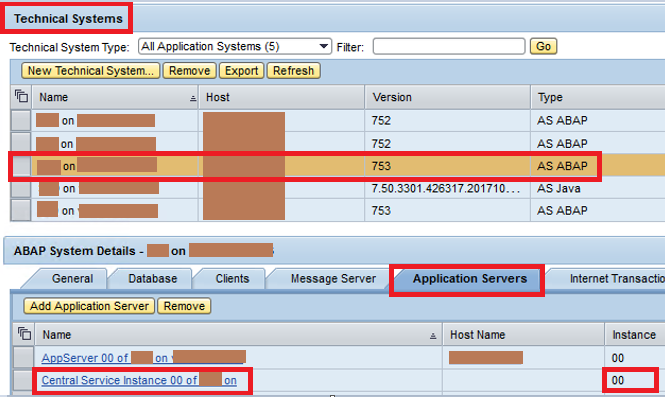Click select-all icon in application servers table

24,334
